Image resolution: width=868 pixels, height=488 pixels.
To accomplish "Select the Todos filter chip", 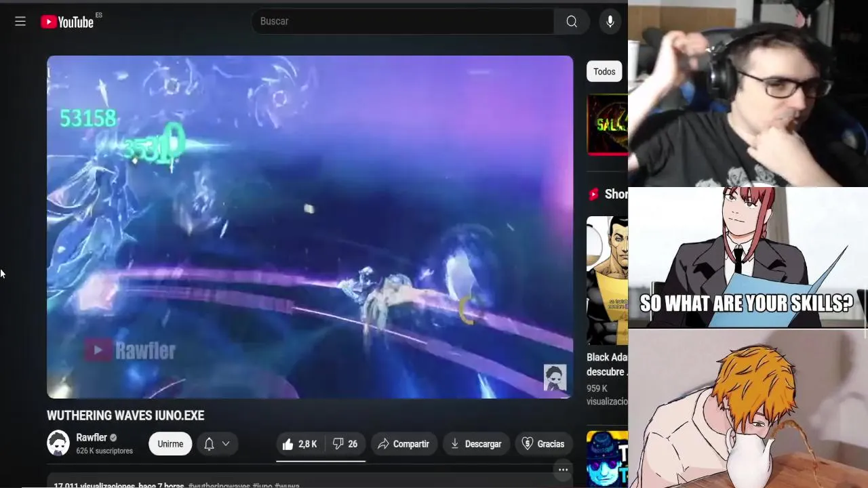I will [604, 71].
